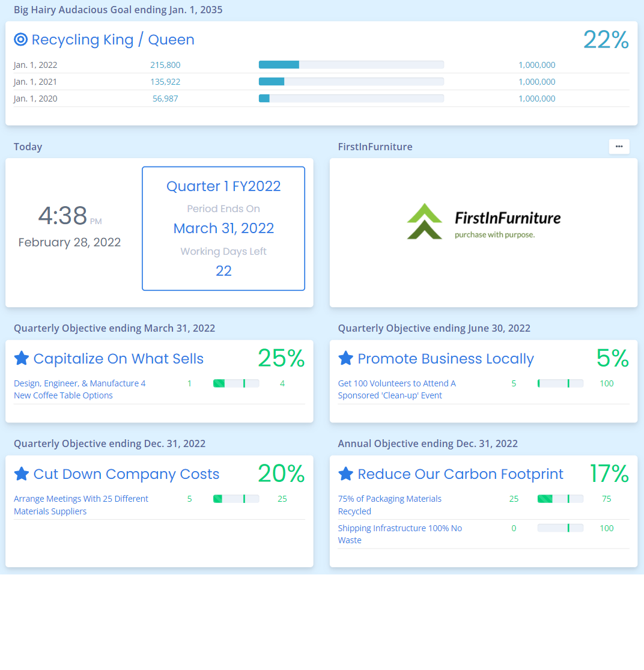Select the star icon on Promote Business Locally
The image size is (644, 670).
pyautogui.click(x=345, y=358)
